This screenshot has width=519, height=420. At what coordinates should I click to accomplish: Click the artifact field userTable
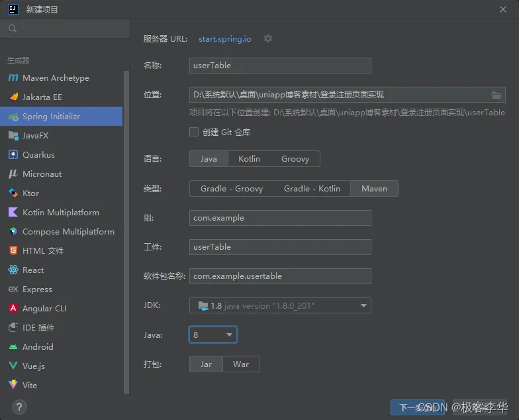[x=280, y=247]
